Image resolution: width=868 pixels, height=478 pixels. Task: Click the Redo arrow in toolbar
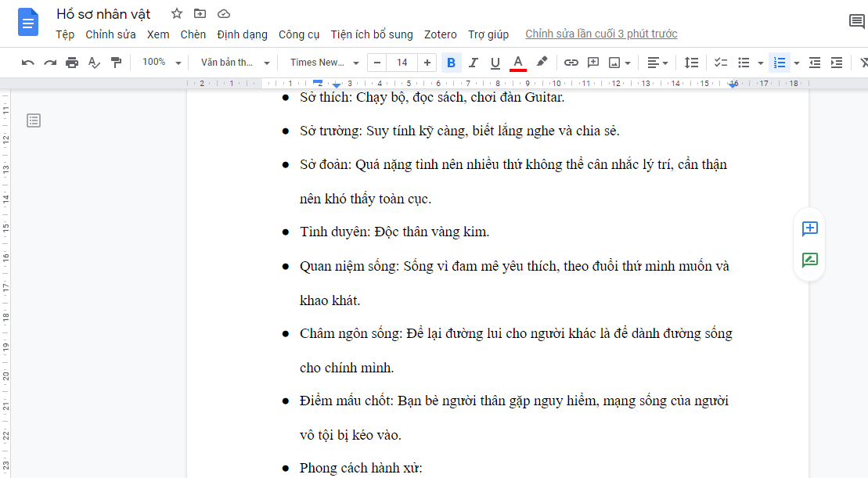tap(50, 63)
